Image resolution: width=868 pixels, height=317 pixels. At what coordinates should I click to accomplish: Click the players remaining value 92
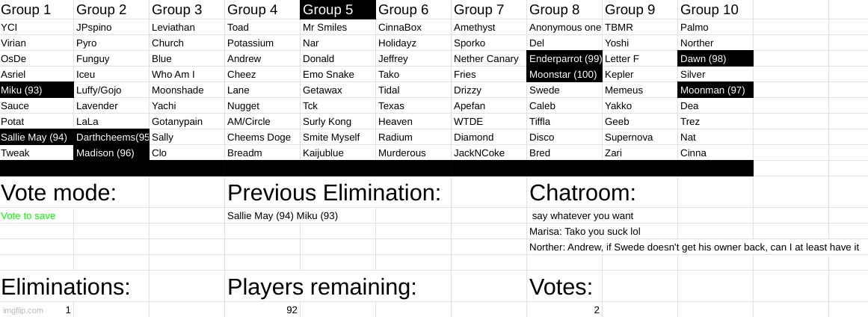point(292,310)
